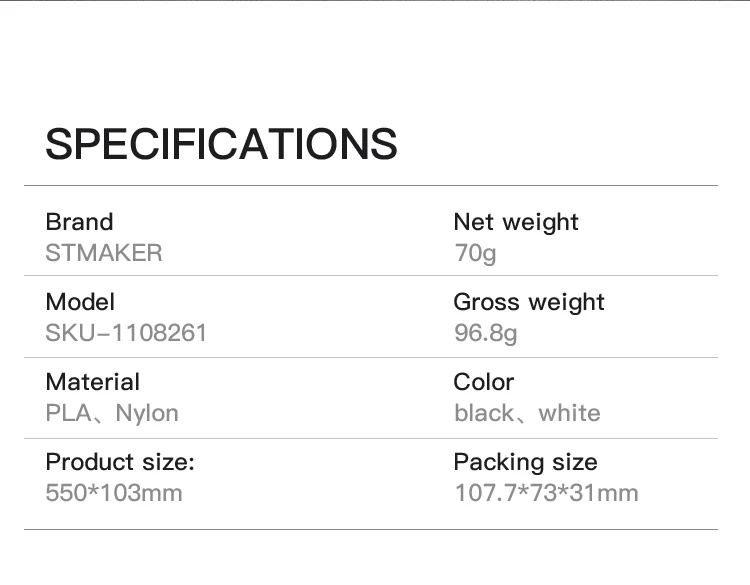Viewport: 750px width, 585px height.
Task: Select the 96.8g gross weight value
Action: pyautogui.click(x=485, y=333)
